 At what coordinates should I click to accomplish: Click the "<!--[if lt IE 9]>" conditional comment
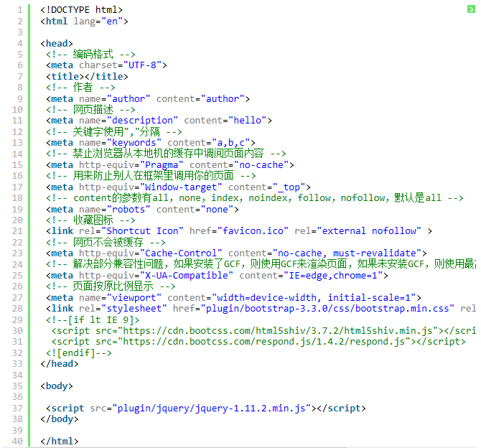pos(93,319)
